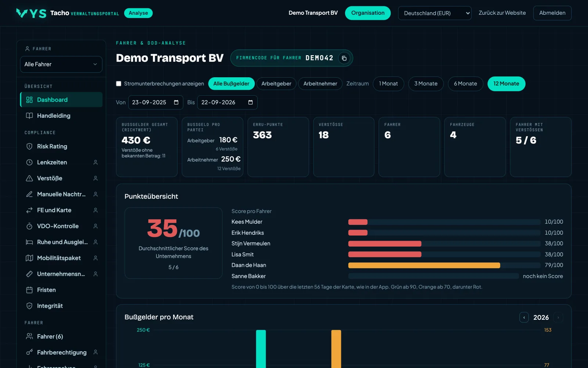Open Handleiding in sidebar
588x368 pixels.
(x=61, y=116)
